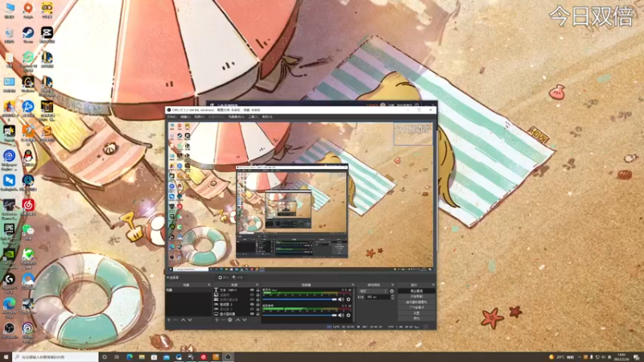Remove the selected source with the minus icon
Viewport: 644px width, 362px height.
[x=224, y=319]
